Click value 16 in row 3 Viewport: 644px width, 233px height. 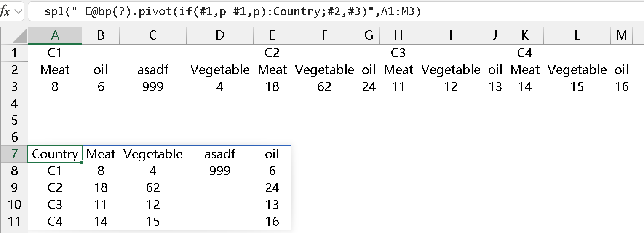tap(621, 87)
